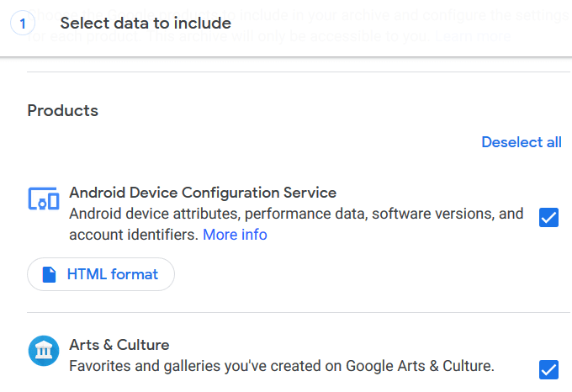Open More info for Android Device Configuration
The image size is (572, 392).
click(x=235, y=235)
